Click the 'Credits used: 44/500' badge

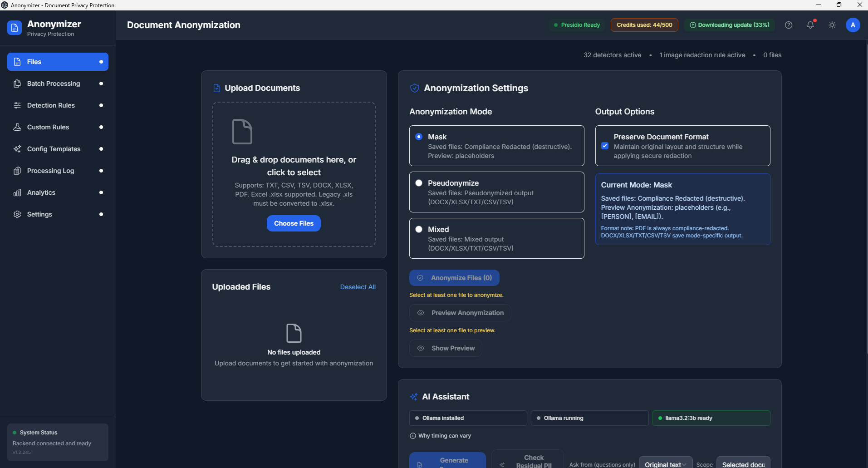(x=644, y=25)
